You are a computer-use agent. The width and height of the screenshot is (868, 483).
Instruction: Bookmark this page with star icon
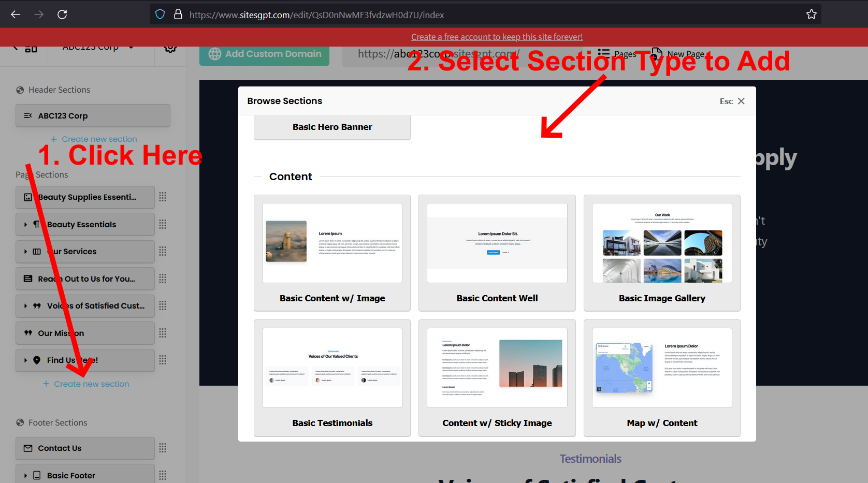point(811,14)
